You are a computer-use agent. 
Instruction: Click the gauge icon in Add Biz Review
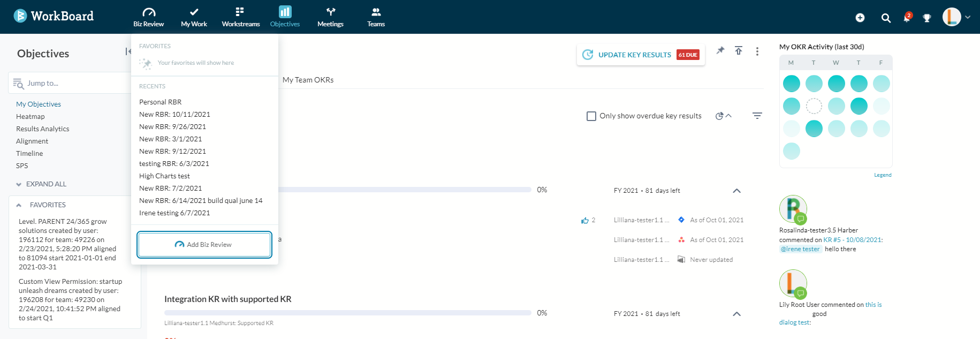[179, 245]
